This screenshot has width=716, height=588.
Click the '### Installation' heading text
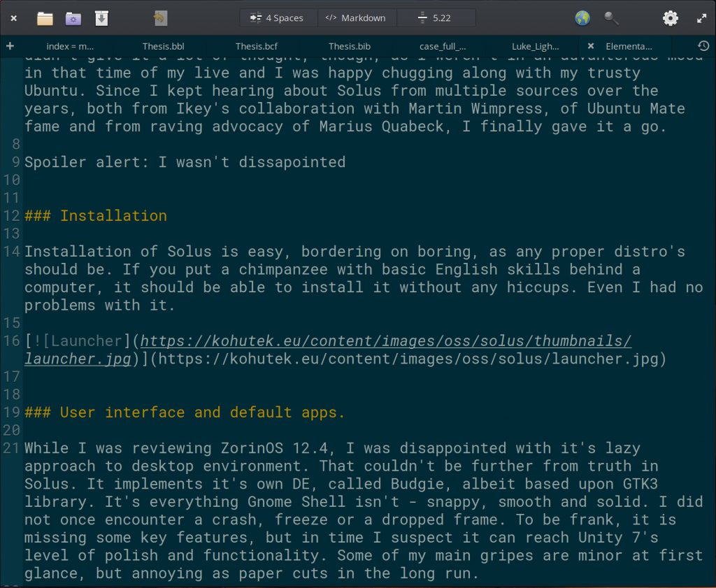pyautogui.click(x=96, y=215)
